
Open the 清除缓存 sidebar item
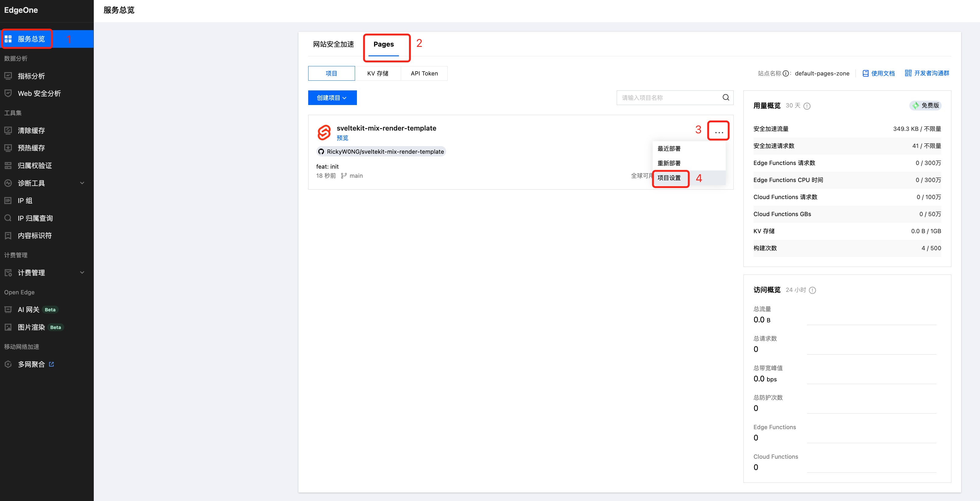(31, 130)
